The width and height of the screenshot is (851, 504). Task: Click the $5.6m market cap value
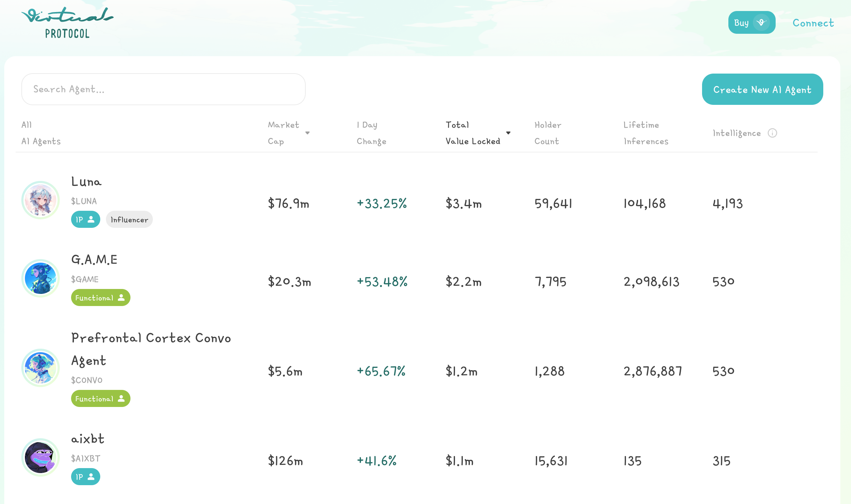[285, 371]
